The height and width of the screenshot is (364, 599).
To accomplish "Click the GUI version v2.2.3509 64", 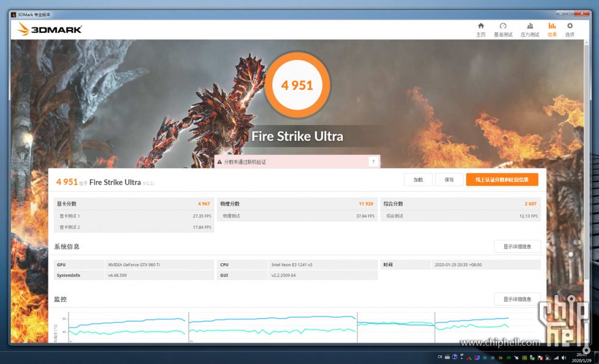I will click(x=284, y=275).
